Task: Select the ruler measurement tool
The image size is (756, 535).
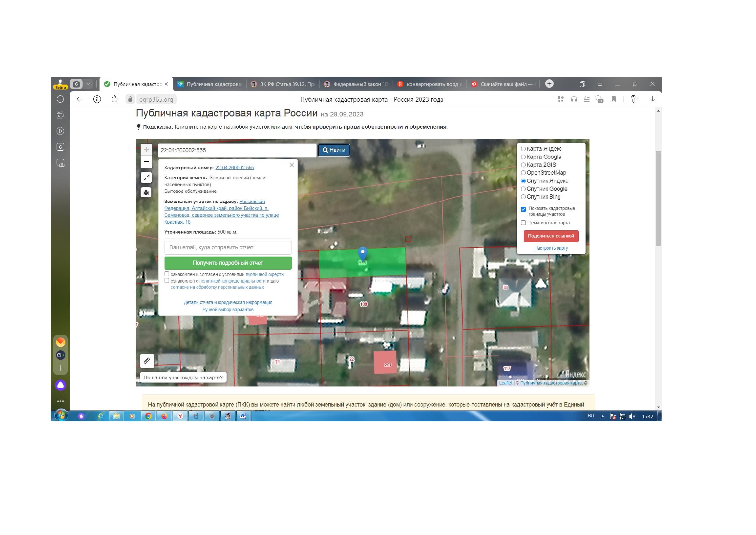Action: 147,361
